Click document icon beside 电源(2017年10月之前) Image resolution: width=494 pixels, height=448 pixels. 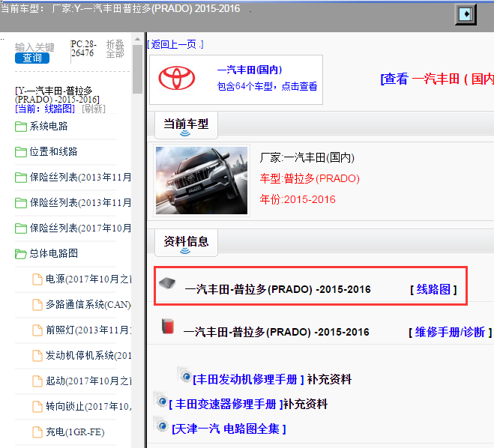(37, 279)
